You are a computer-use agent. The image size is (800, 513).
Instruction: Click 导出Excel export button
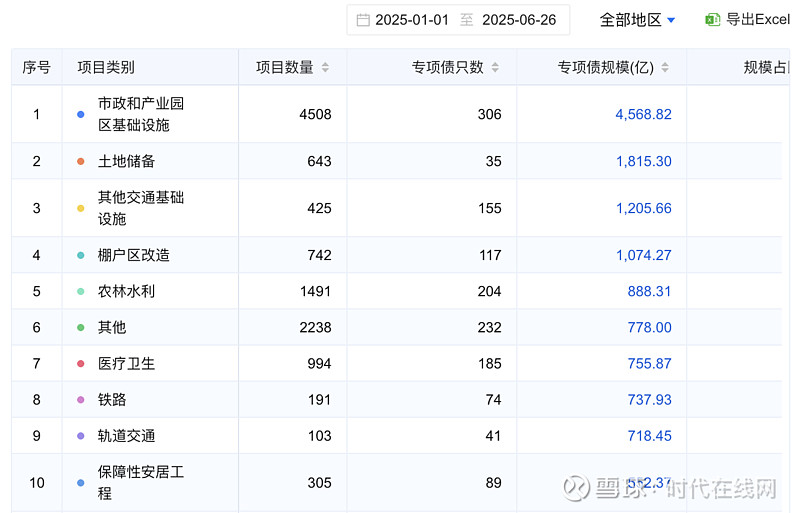point(747,20)
